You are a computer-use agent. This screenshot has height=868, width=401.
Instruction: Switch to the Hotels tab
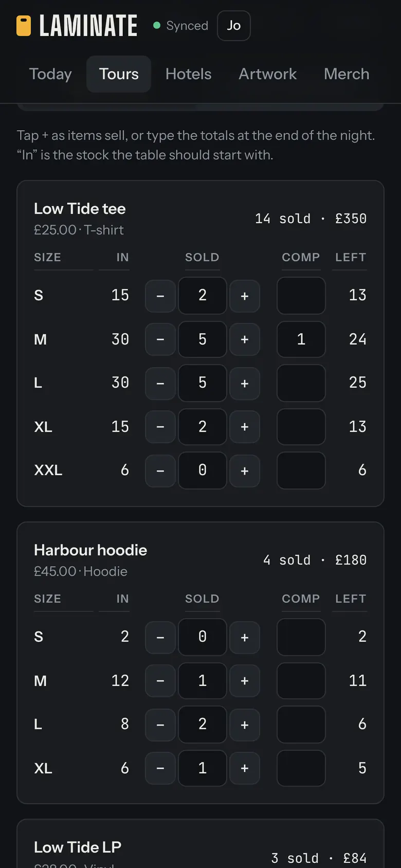(x=188, y=74)
